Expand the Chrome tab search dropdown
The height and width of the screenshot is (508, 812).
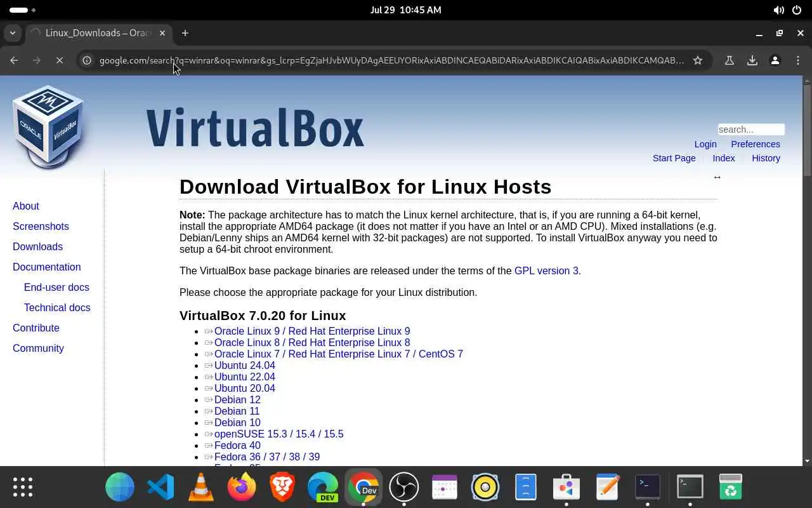tap(13, 33)
